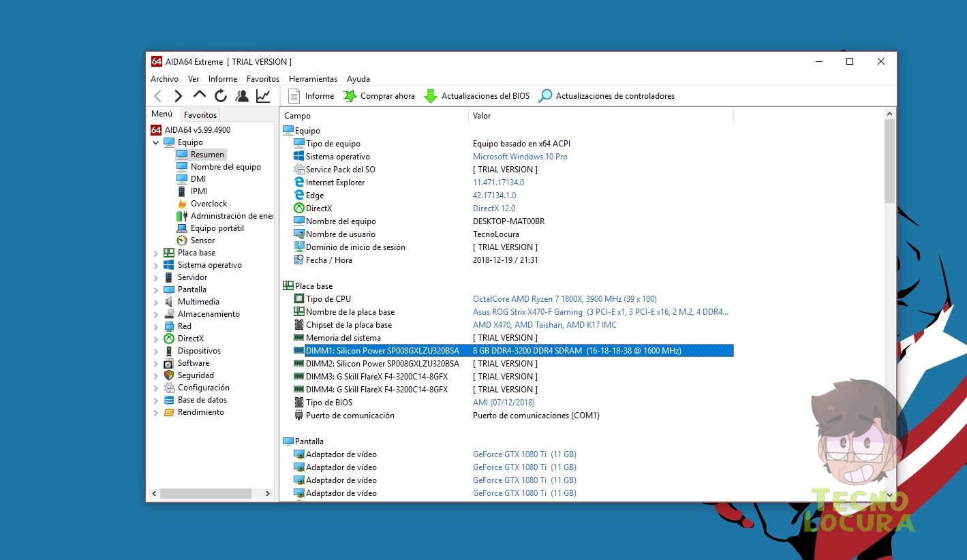Open the Archivo menu
Viewport: 967px width, 560px height.
click(164, 79)
